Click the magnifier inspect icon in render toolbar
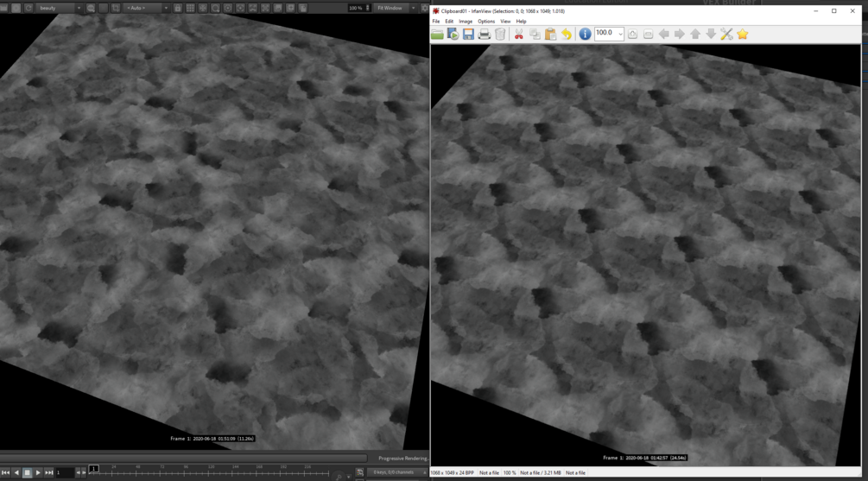868x481 pixels. (215, 8)
